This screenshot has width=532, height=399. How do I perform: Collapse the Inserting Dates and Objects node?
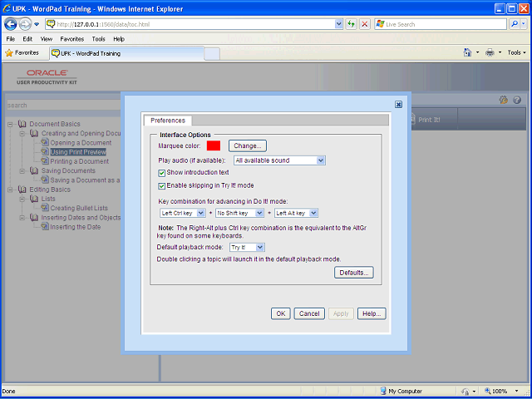pos(22,218)
